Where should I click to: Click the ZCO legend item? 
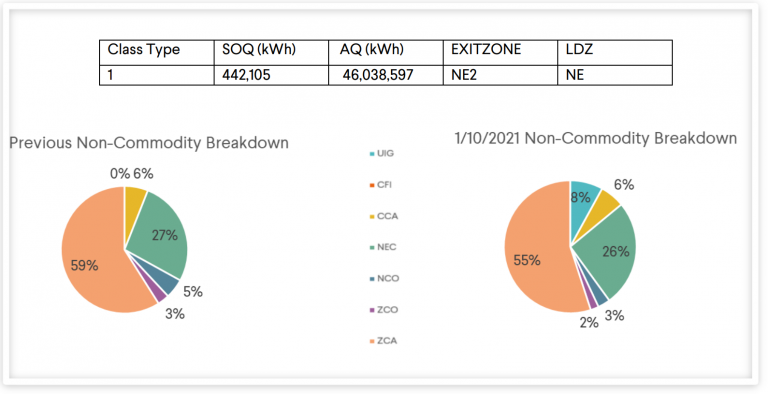pos(384,310)
